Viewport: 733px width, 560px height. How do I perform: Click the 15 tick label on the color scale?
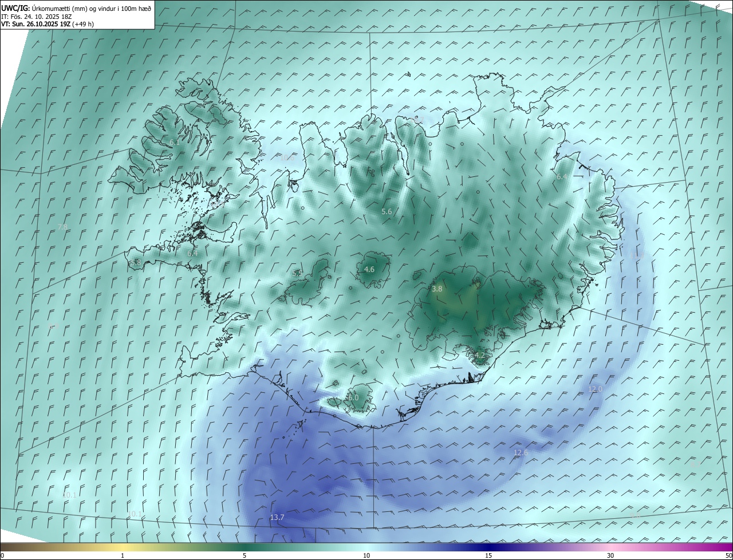tap(488, 555)
